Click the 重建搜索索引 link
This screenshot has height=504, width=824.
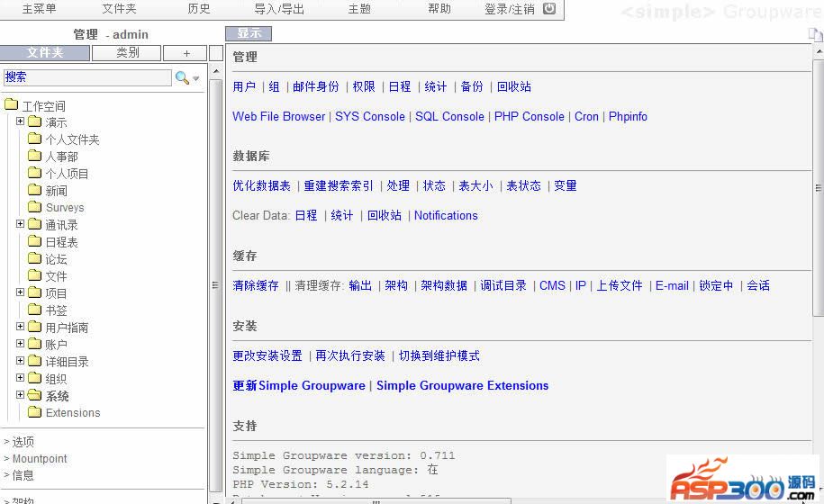click(x=339, y=185)
